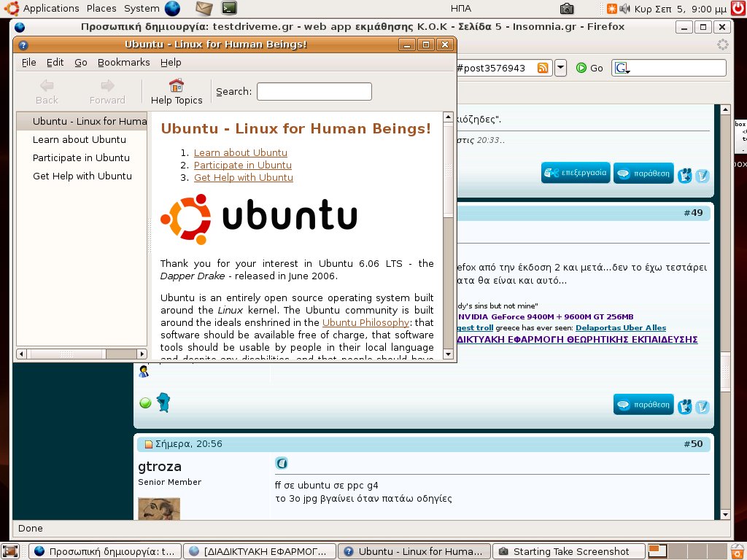Click the orange update notifier icon
The height and width of the screenshot is (560, 747).
coord(612,9)
